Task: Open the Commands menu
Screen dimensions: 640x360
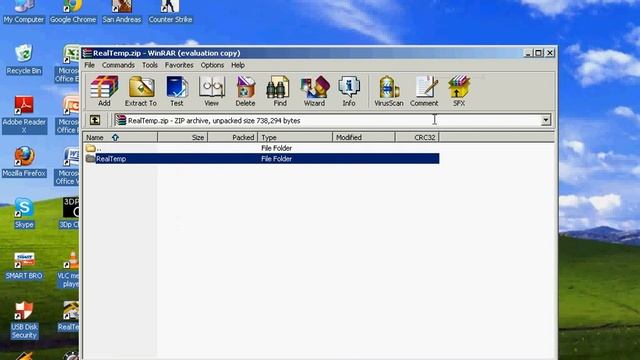Action: pos(118,65)
